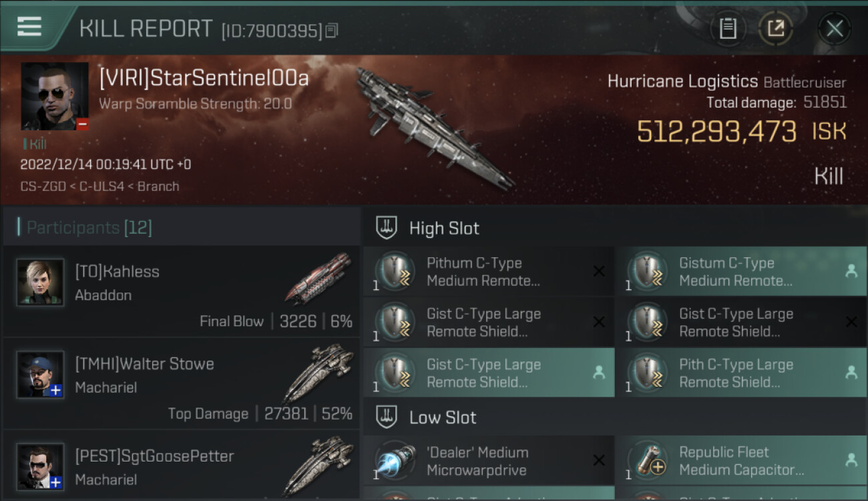
Task: Click the Hurricane Logistics ship name
Action: (x=682, y=82)
